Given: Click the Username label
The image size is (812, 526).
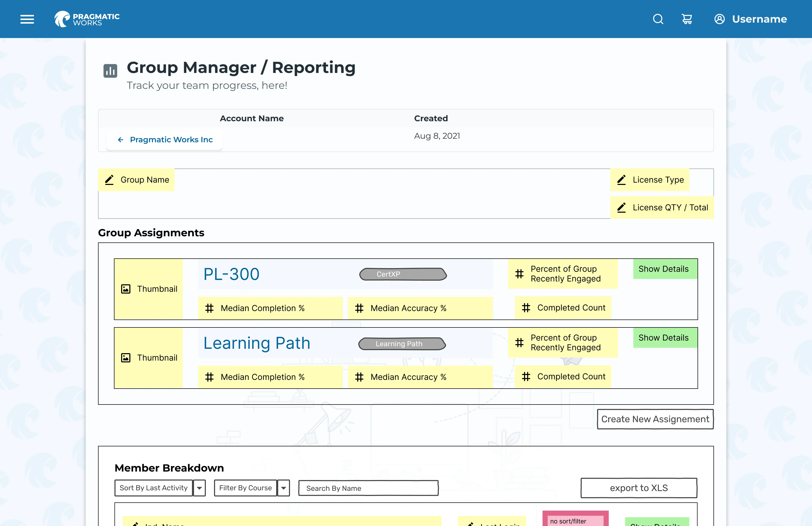Looking at the screenshot, I should (x=759, y=19).
